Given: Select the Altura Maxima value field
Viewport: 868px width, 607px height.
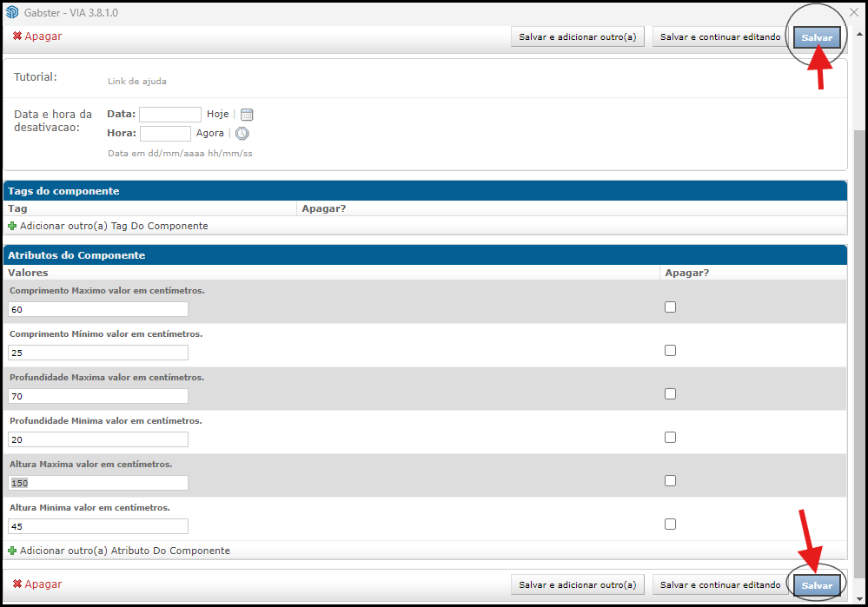Looking at the screenshot, I should pos(98,483).
